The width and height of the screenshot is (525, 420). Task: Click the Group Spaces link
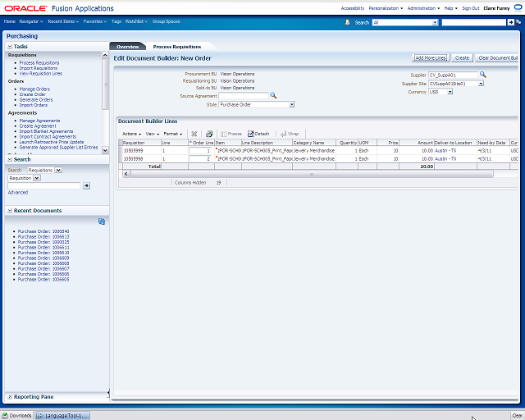[166, 21]
